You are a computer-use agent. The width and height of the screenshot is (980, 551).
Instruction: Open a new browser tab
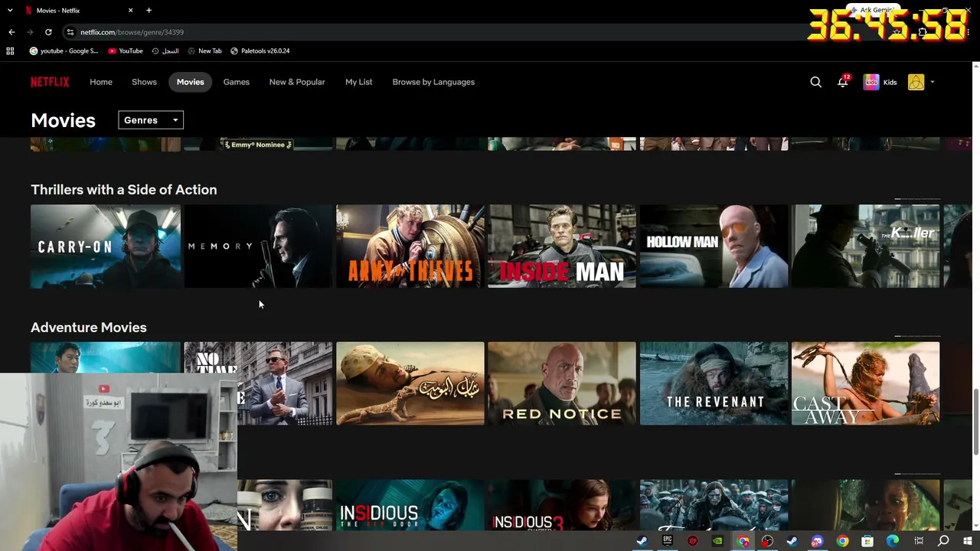(149, 11)
